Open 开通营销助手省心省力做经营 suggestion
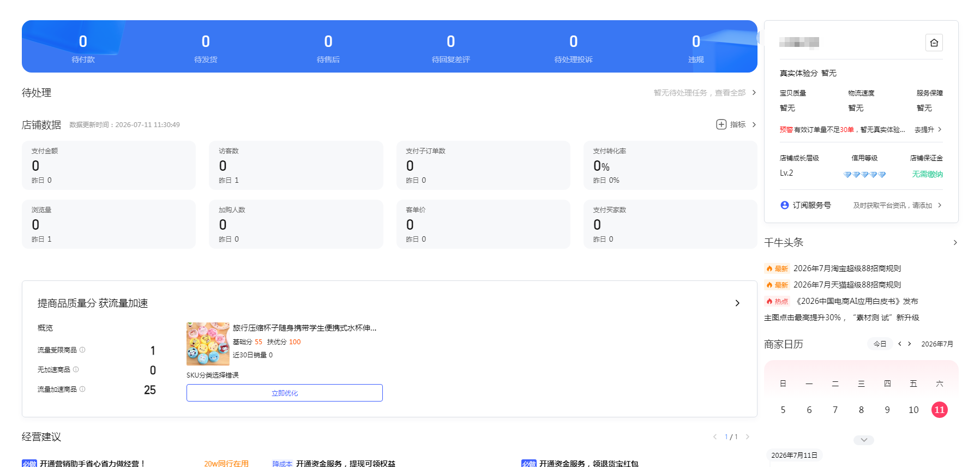 coord(92,463)
